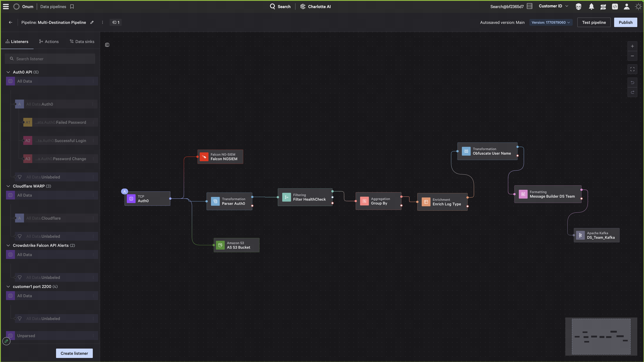
Task: Collapse the left sidebar panel icon
Action: [107, 45]
